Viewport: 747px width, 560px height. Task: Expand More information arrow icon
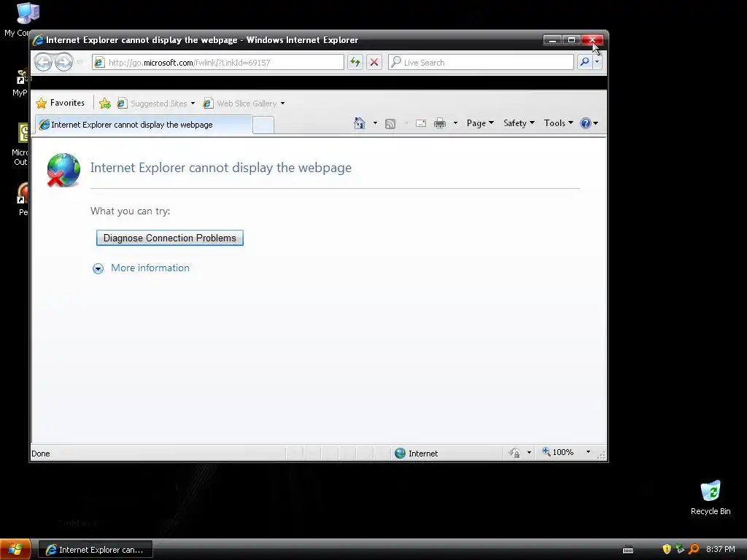pos(98,268)
